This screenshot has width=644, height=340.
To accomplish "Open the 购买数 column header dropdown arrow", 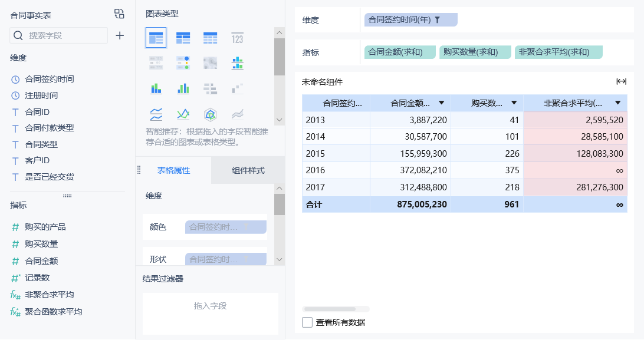I will click(x=514, y=103).
